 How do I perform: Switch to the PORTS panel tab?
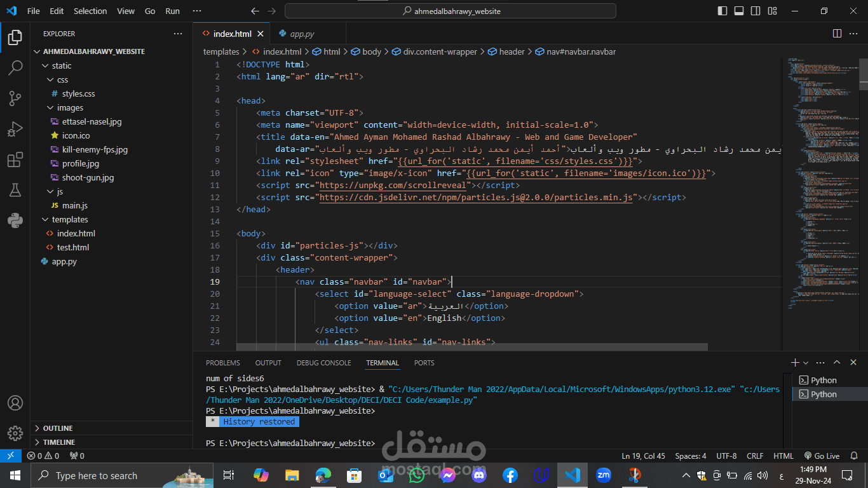tap(424, 363)
